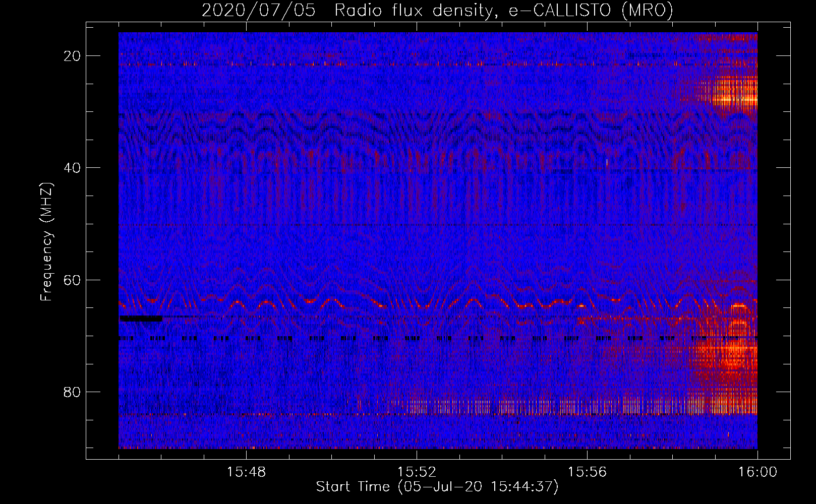
Task: Click the '16:00' time axis label
Action: (757, 472)
